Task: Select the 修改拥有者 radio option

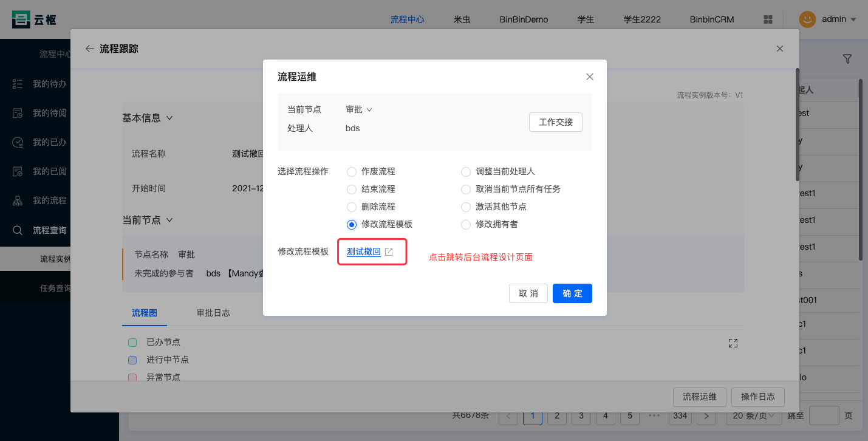Action: (466, 225)
